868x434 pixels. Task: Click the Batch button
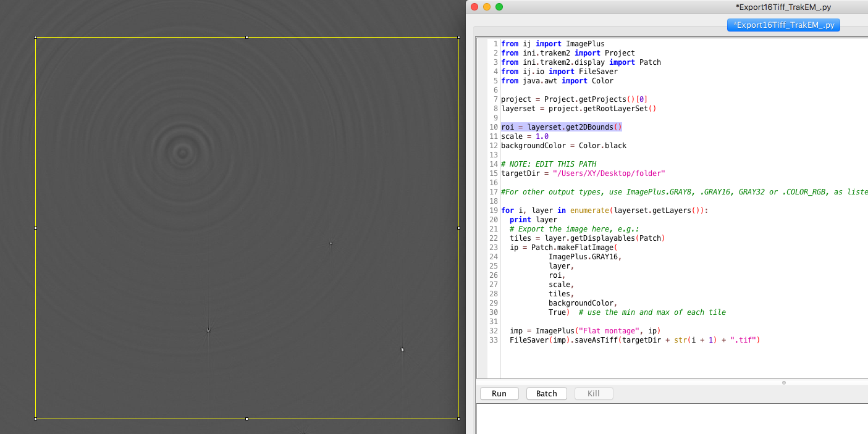coord(546,393)
